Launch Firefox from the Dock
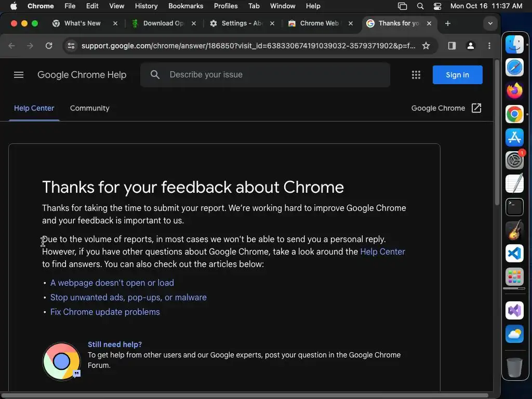The height and width of the screenshot is (399, 532). point(514,90)
